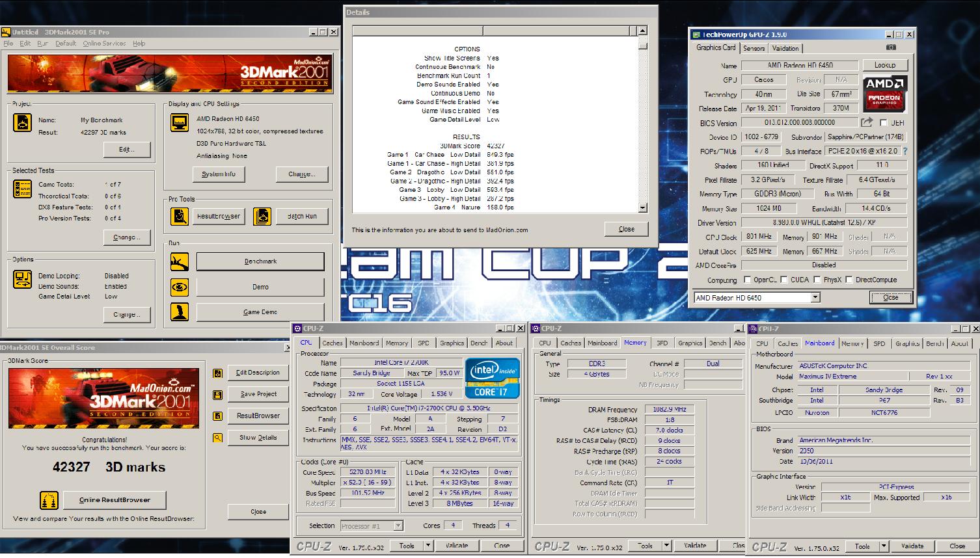Screen dimensions: 980x558
Task: Open the SPD tab in CPU-Z Memory window
Action: (x=662, y=343)
